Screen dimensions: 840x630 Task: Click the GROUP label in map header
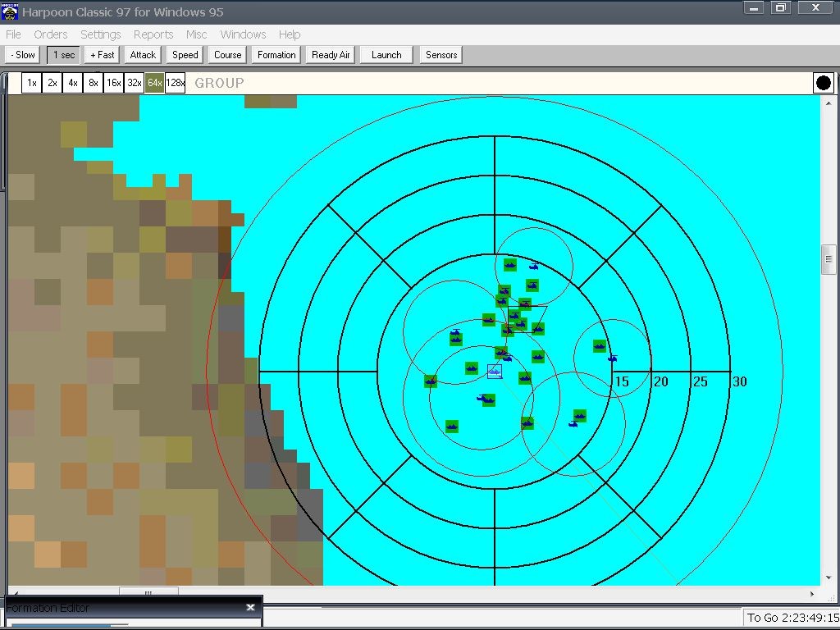click(x=219, y=83)
